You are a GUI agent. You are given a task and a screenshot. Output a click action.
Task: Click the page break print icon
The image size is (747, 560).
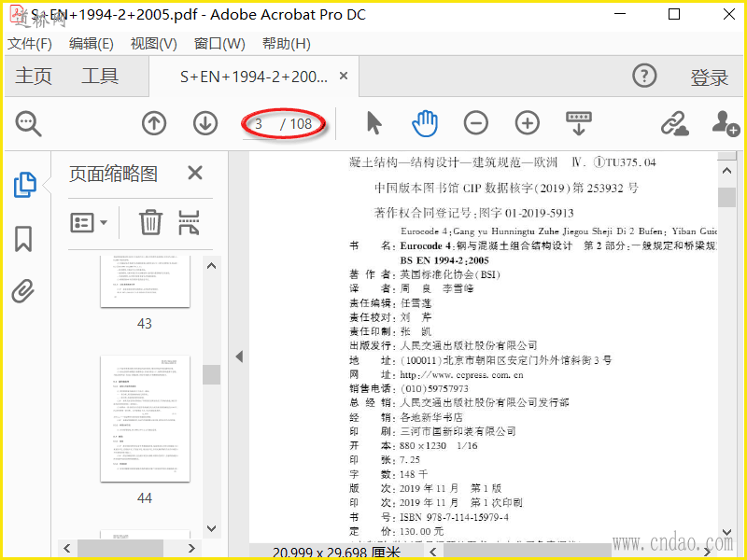click(189, 222)
